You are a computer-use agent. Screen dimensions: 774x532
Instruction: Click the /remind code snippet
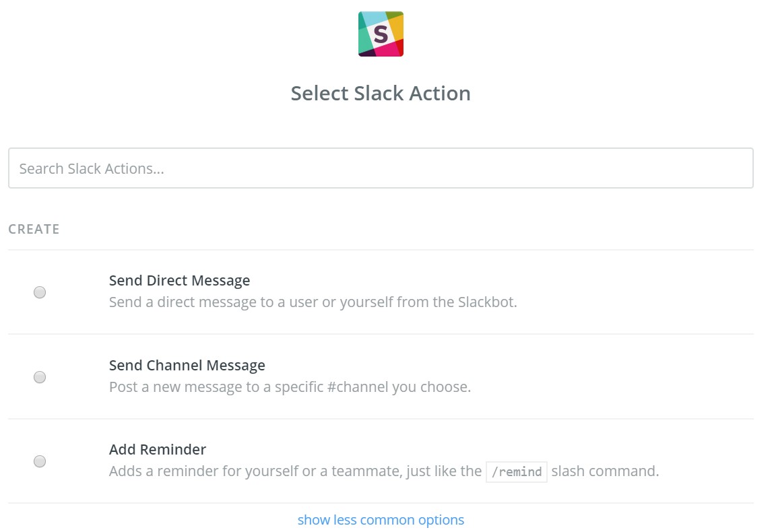tap(517, 471)
